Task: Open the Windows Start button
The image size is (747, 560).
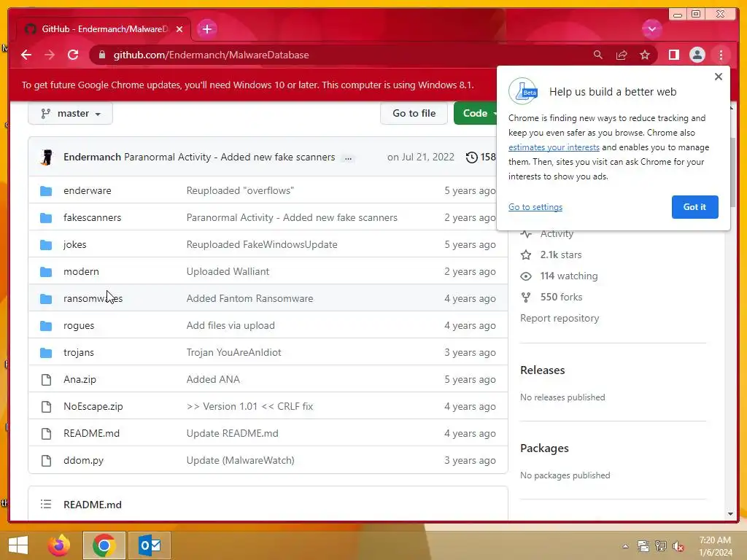Action: pos(18,545)
